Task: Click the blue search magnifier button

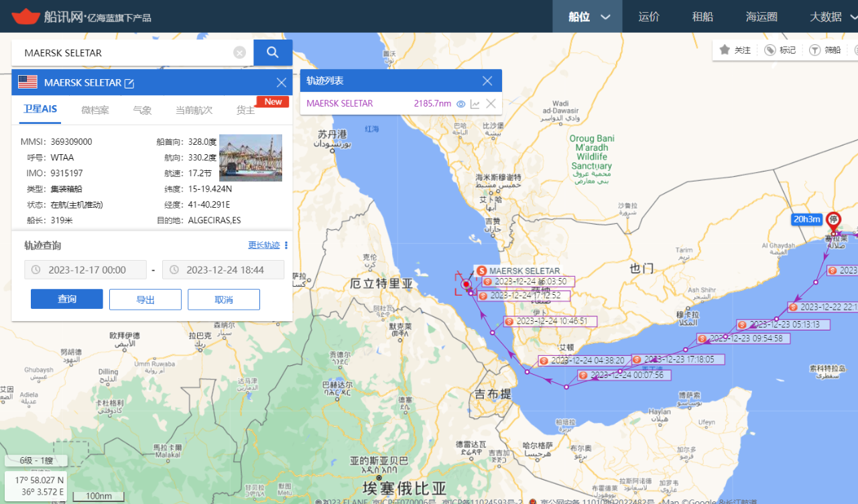Action: pyautogui.click(x=273, y=52)
